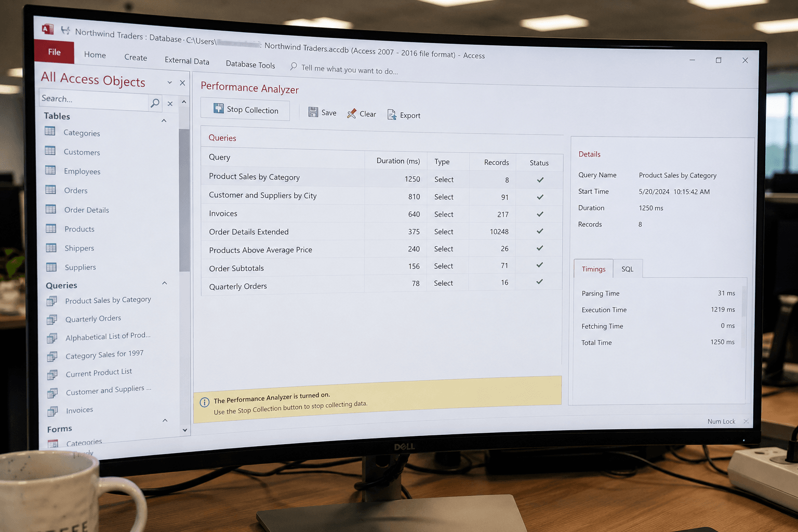Select the Categories table icon
The height and width of the screenshot is (532, 798).
point(50,131)
